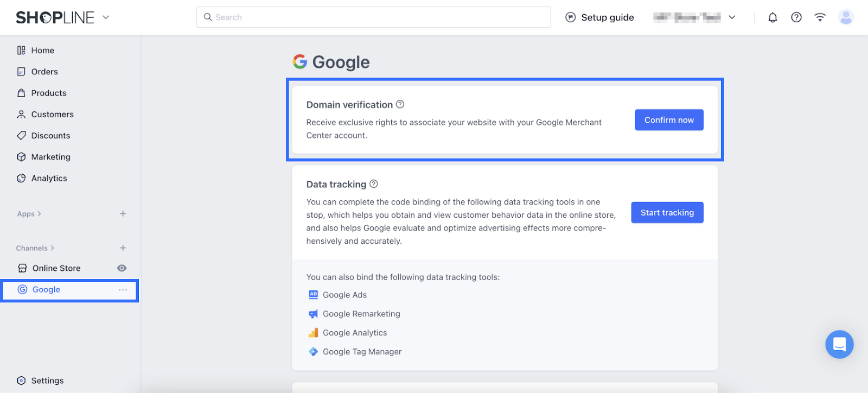
Task: Click the search magnifier icon
Action: pos(208,17)
